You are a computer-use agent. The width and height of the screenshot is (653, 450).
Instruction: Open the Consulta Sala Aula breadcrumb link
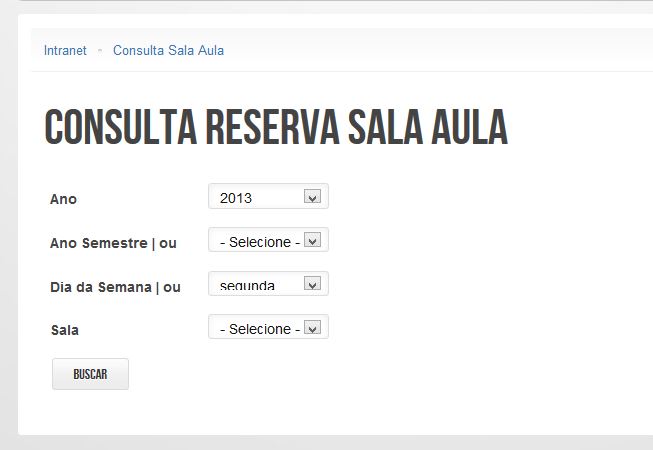coord(168,50)
